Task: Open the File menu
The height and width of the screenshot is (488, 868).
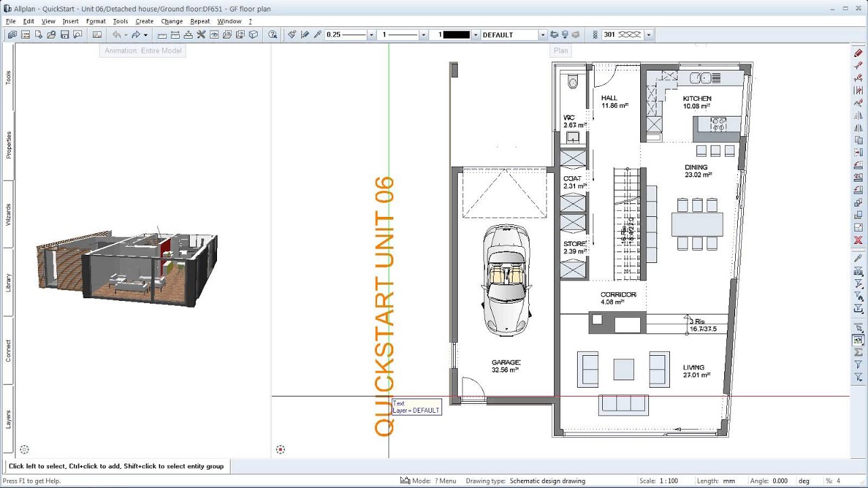Action: [x=10, y=21]
